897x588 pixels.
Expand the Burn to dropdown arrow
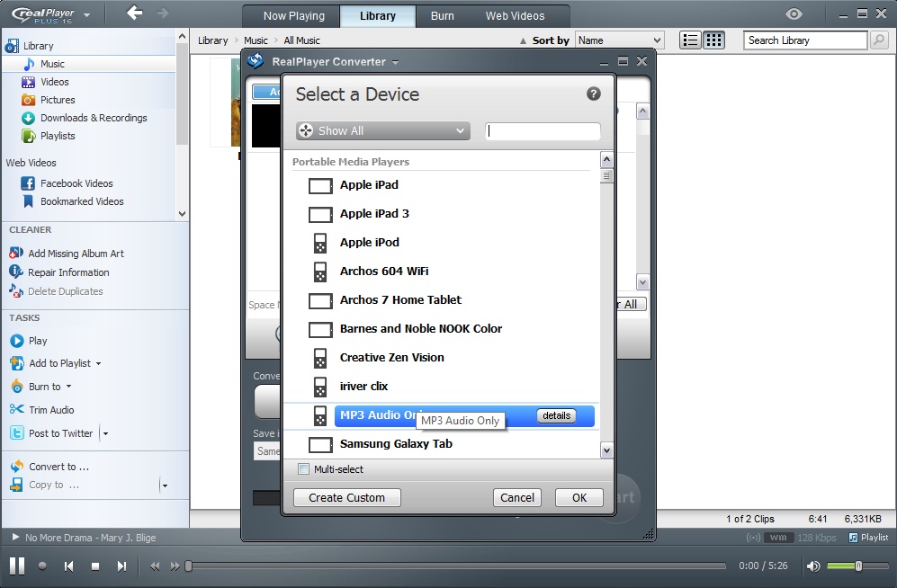pos(68,387)
